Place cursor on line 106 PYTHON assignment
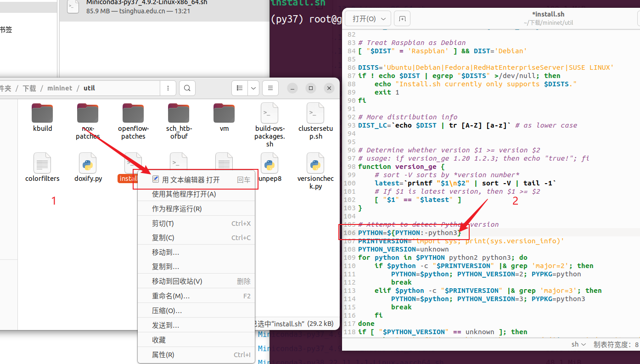 click(410, 233)
